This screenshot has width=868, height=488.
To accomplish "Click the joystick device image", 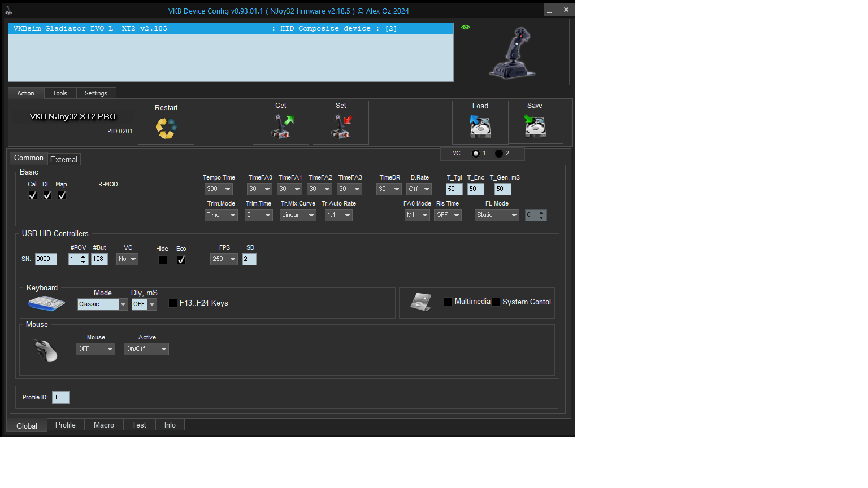I will pos(513,53).
